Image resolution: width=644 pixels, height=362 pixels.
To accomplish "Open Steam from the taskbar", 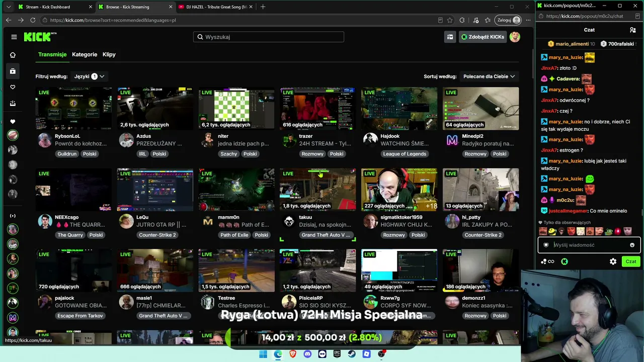I will (352, 354).
